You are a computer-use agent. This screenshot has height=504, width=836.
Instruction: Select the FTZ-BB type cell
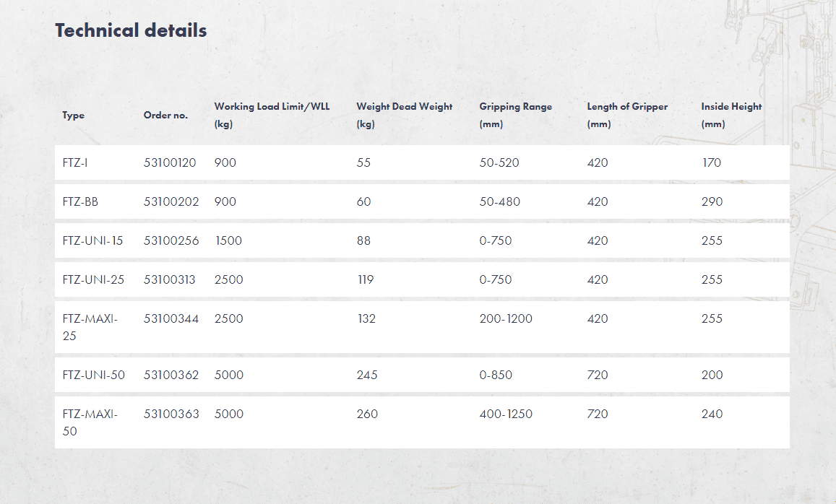80,202
